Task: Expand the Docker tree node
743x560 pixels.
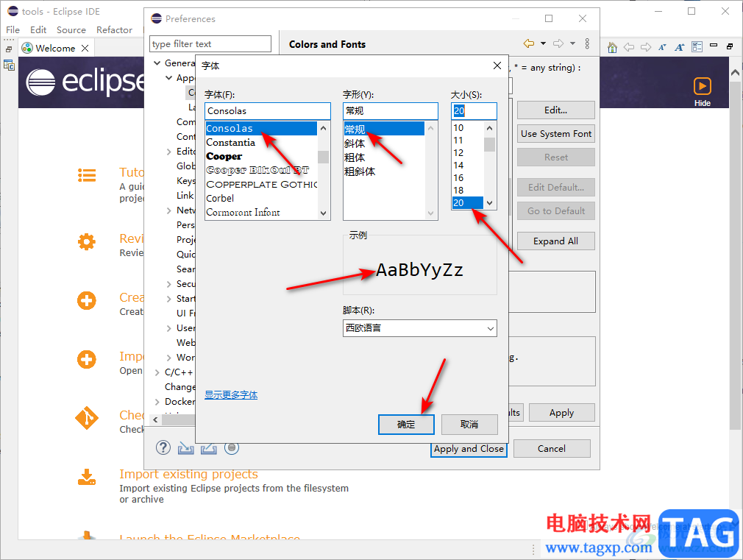Action: pyautogui.click(x=157, y=402)
